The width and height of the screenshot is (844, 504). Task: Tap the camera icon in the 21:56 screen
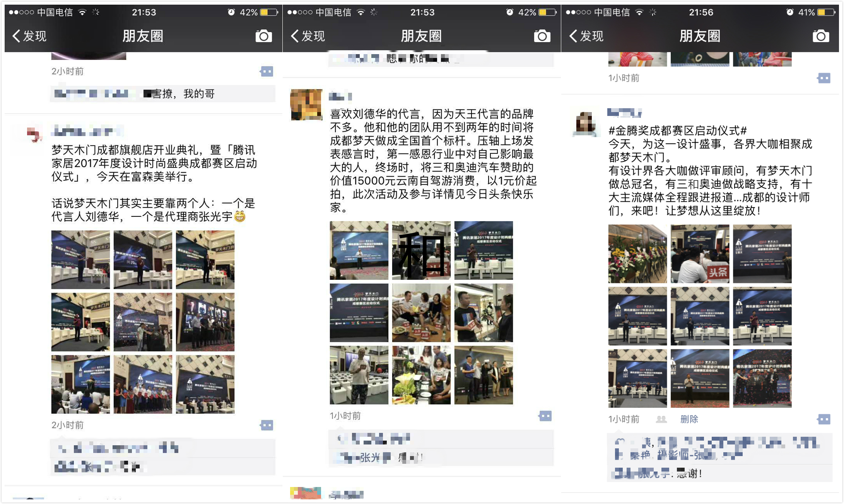pos(820,36)
